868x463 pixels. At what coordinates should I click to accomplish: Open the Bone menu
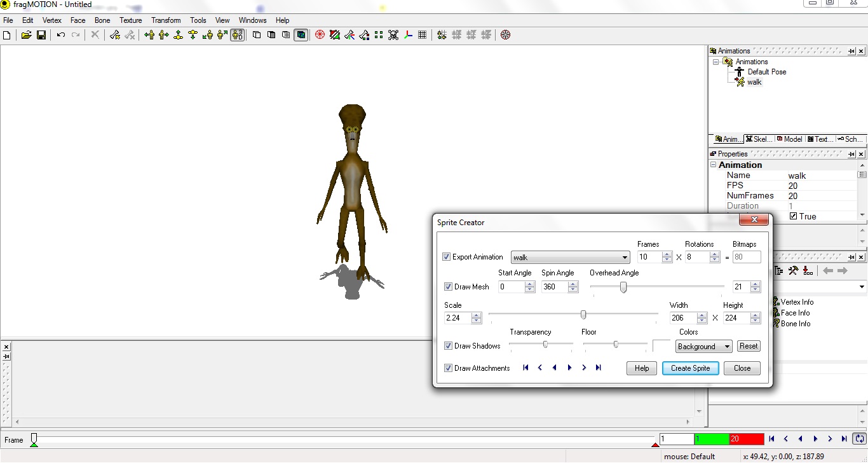point(102,20)
